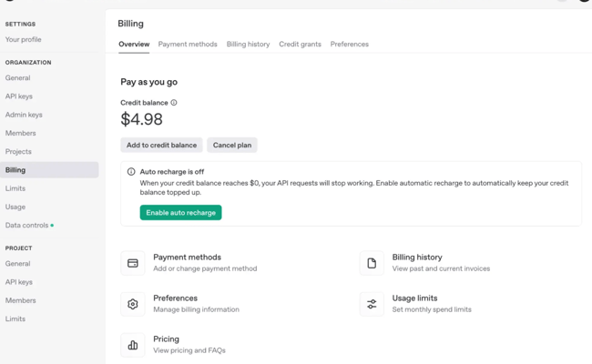The image size is (592, 364).
Task: Open Usage in sidebar
Action: coord(15,207)
